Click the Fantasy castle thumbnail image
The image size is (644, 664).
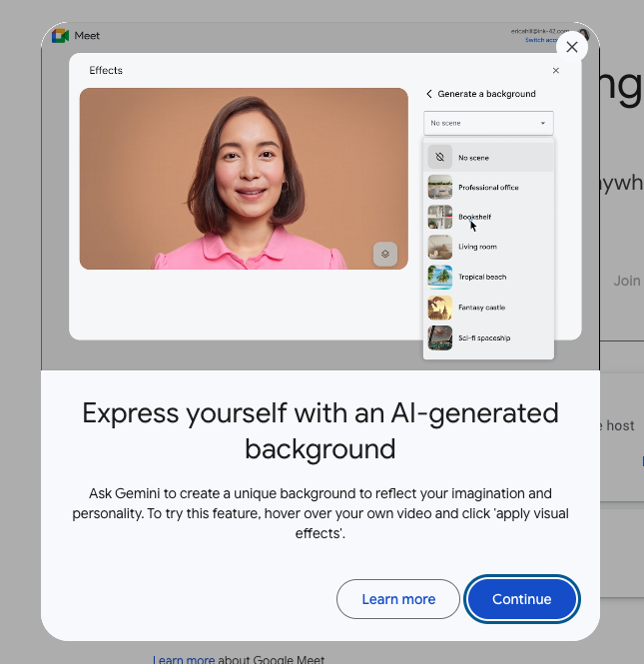(x=440, y=308)
